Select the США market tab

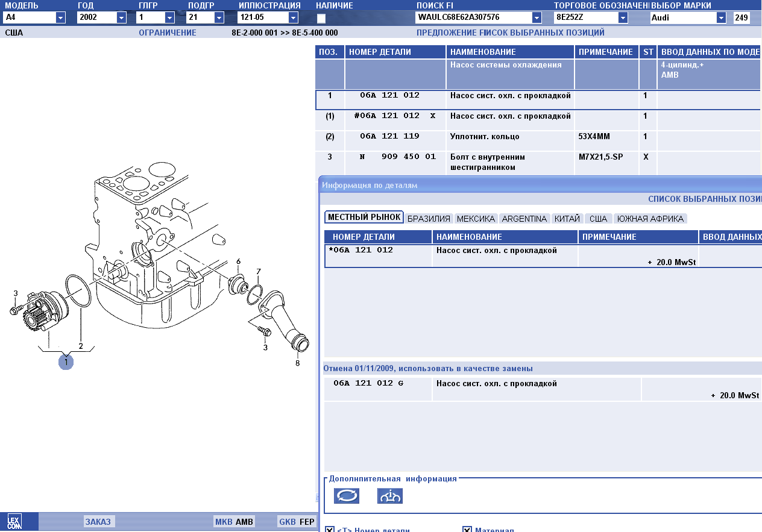[x=598, y=219]
